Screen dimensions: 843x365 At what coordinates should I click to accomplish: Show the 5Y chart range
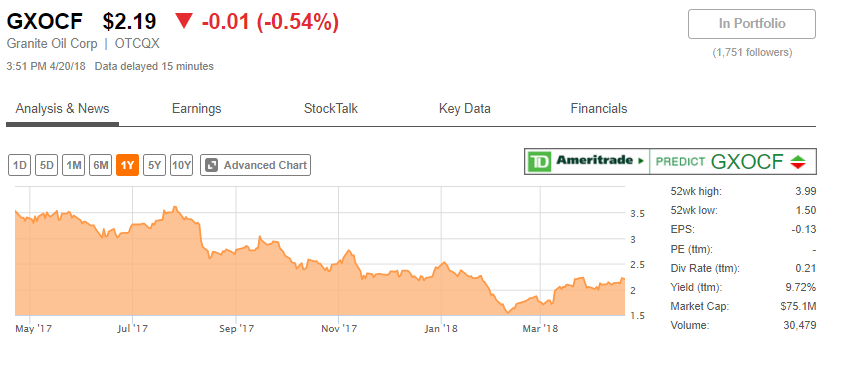point(154,165)
